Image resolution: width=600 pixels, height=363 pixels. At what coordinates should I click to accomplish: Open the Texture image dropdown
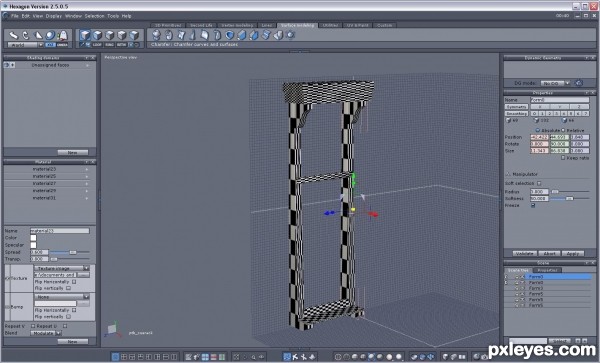click(x=62, y=269)
